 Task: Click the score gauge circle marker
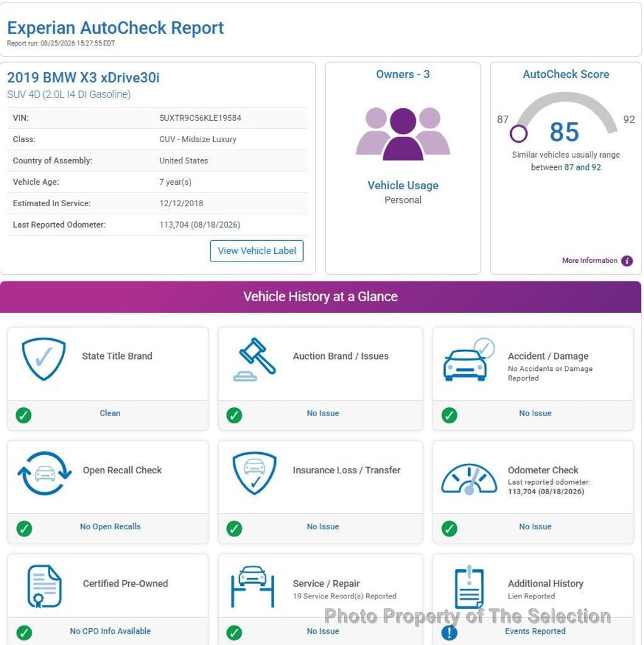(x=518, y=134)
